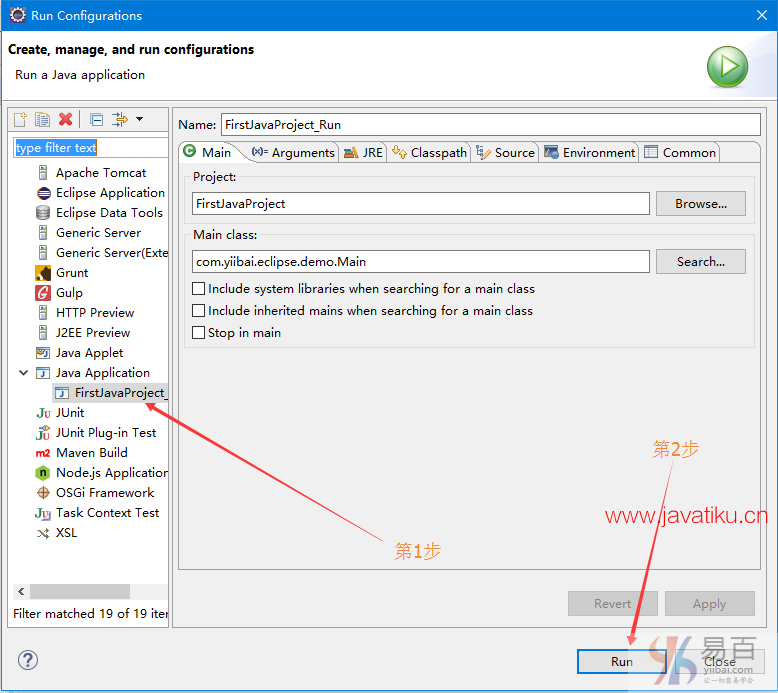The image size is (778, 693).
Task: Click the New launch configuration icon
Action: pos(20,119)
